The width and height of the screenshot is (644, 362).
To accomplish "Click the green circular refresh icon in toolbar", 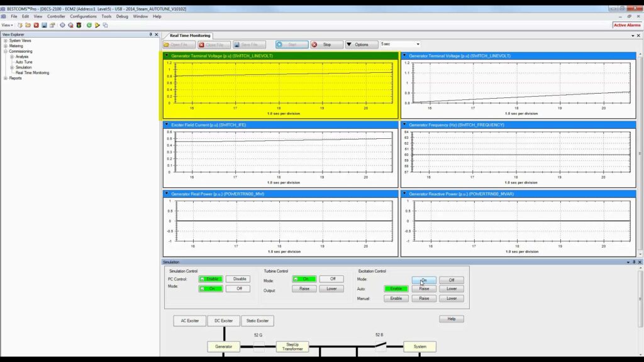I will [x=89, y=25].
